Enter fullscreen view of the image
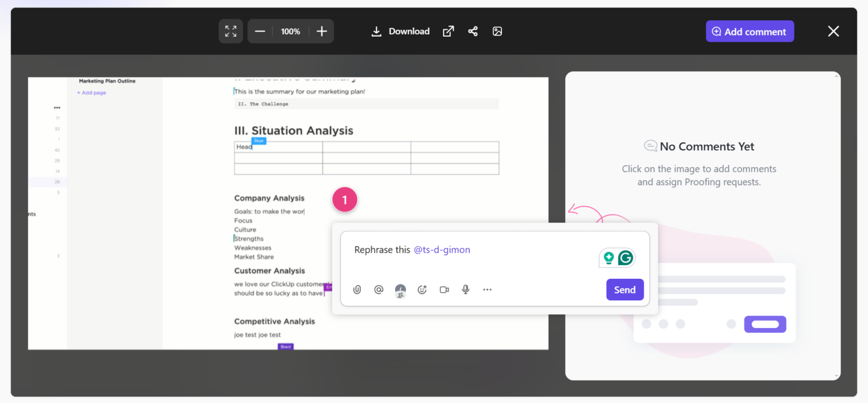The height and width of the screenshot is (403, 868). pyautogui.click(x=231, y=31)
